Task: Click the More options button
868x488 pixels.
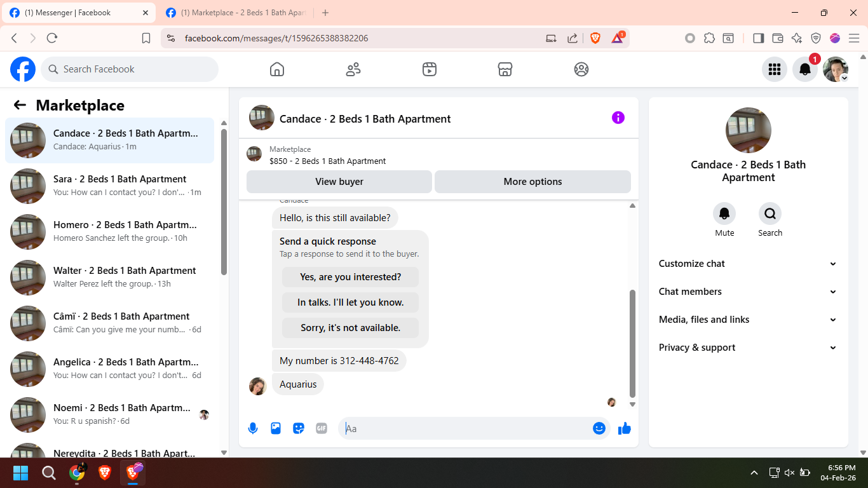Action: point(532,182)
